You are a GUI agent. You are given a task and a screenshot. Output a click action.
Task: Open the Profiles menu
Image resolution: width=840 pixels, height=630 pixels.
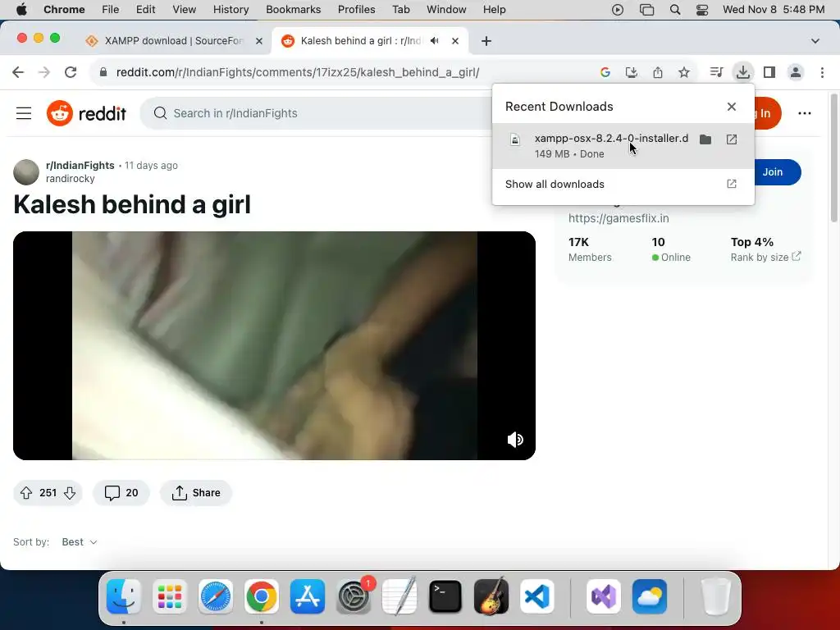click(356, 10)
